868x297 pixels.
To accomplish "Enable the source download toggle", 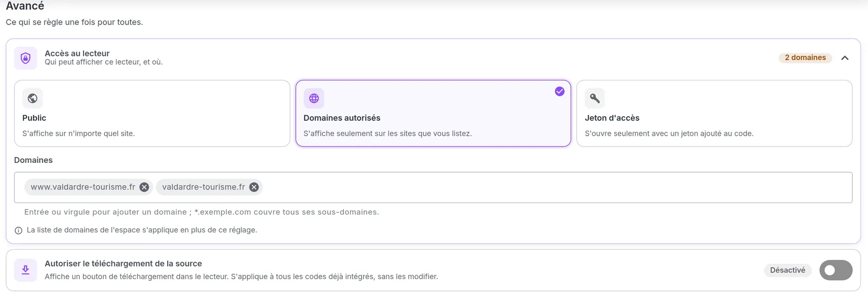I will click(x=835, y=270).
